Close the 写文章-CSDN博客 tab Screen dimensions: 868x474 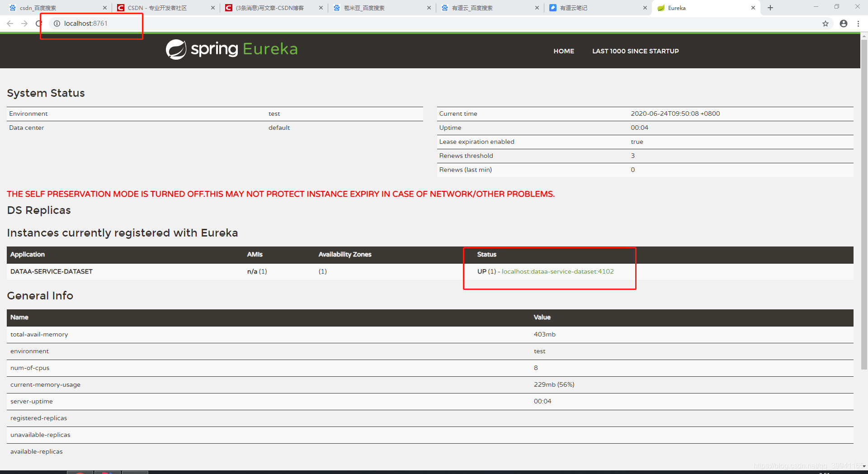coord(321,8)
